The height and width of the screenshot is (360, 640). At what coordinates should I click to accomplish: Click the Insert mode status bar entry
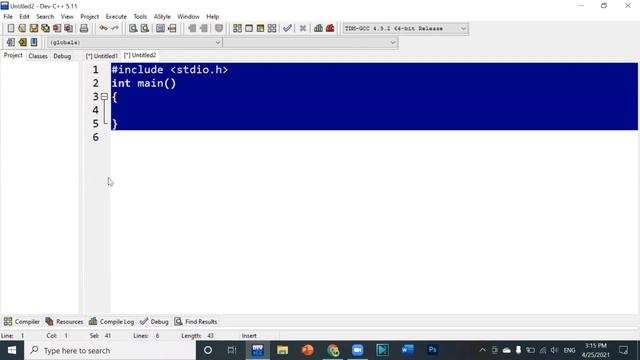249,336
